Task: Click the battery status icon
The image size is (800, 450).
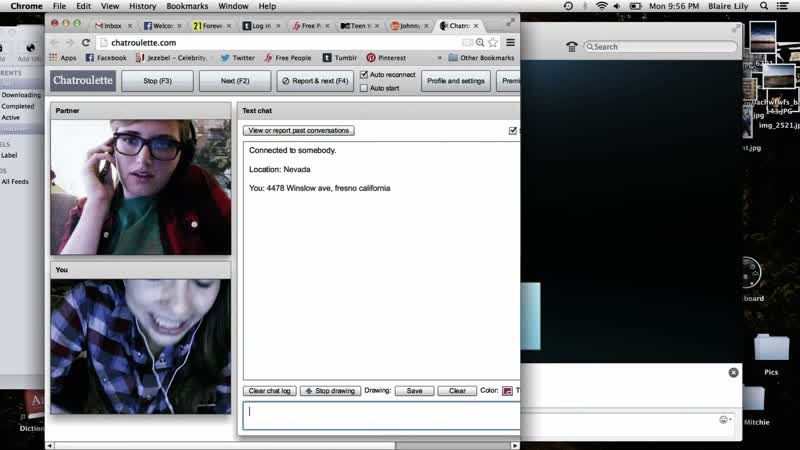Action: (x=635, y=6)
